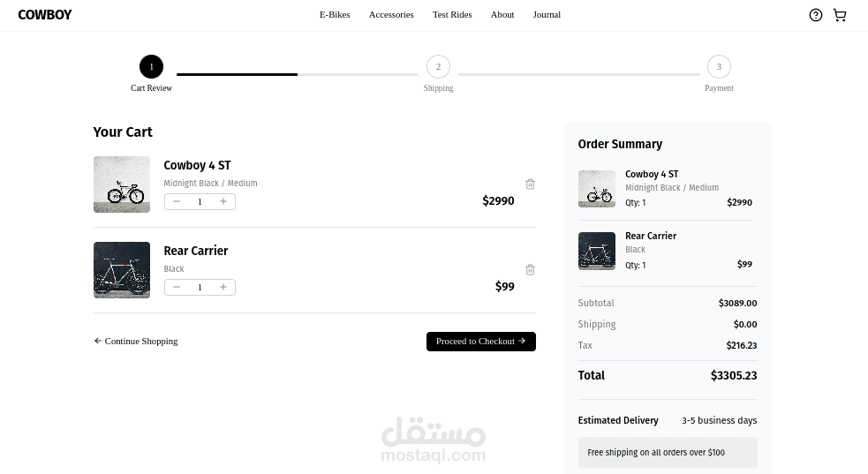
Task: Click the 3-5 business days text
Action: coord(719,420)
